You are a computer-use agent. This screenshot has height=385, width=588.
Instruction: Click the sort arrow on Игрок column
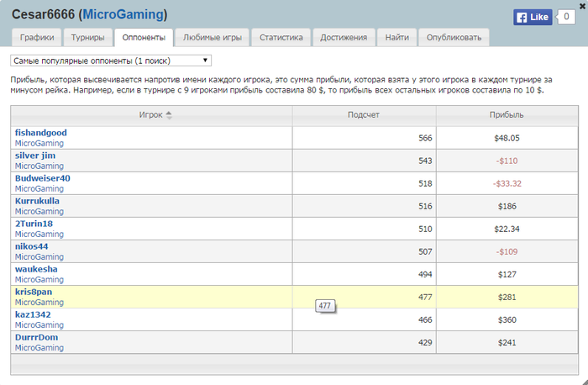tap(169, 115)
